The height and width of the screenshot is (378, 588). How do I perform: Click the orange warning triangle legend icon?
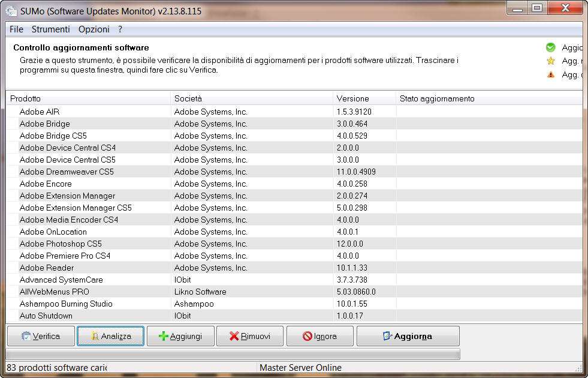pyautogui.click(x=550, y=74)
